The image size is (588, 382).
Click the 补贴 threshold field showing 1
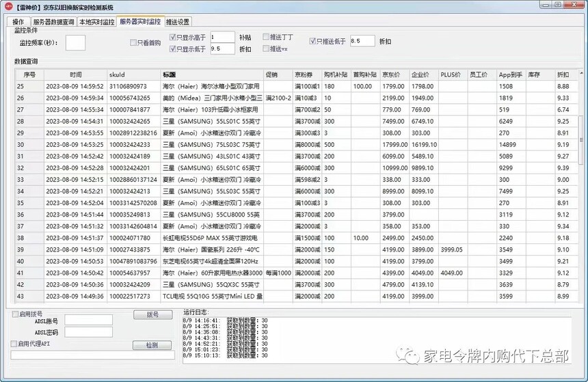click(222, 37)
